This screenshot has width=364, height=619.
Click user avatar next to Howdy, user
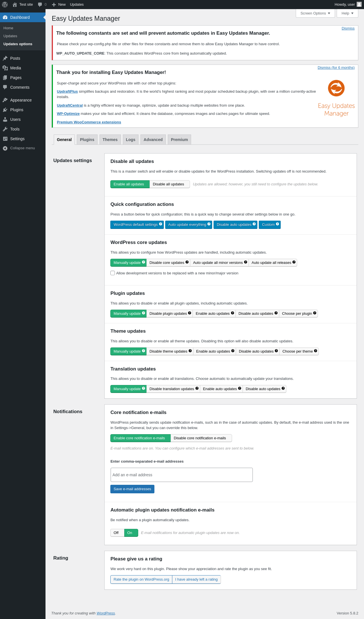(x=359, y=4)
